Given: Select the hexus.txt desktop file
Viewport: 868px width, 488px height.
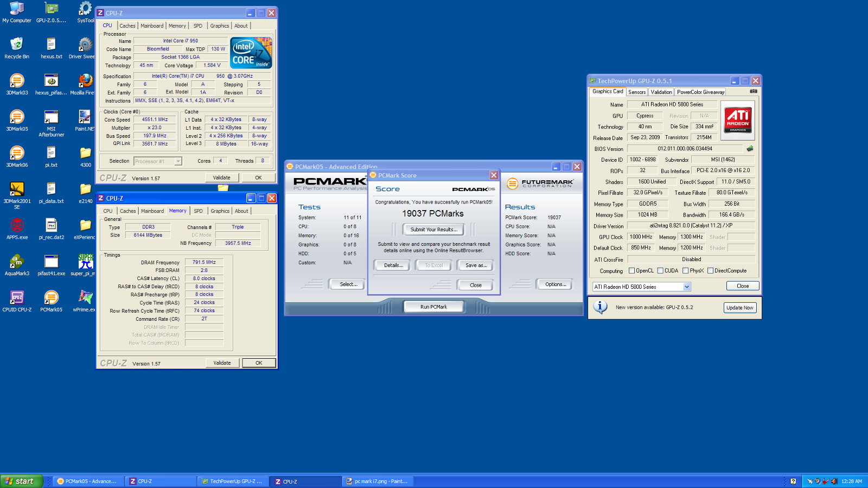Looking at the screenshot, I should pyautogui.click(x=51, y=48).
